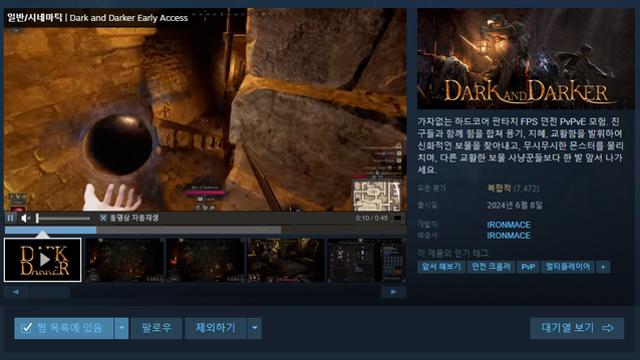Move the thumbnail strip scrollbar handle
The width and height of the screenshot is (640, 360).
click(49, 292)
